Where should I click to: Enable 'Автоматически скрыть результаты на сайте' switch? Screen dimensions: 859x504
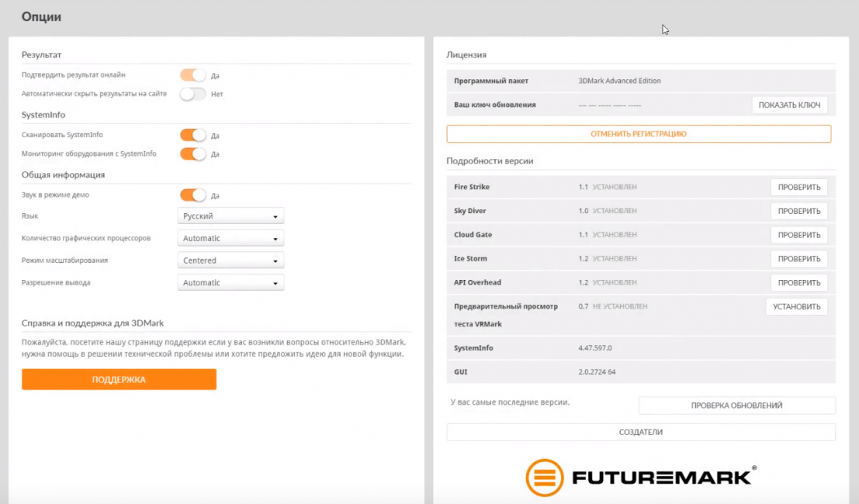(193, 94)
